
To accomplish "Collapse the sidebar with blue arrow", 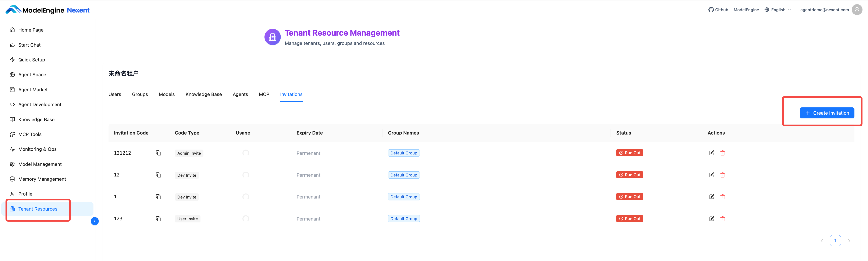I will (95, 221).
